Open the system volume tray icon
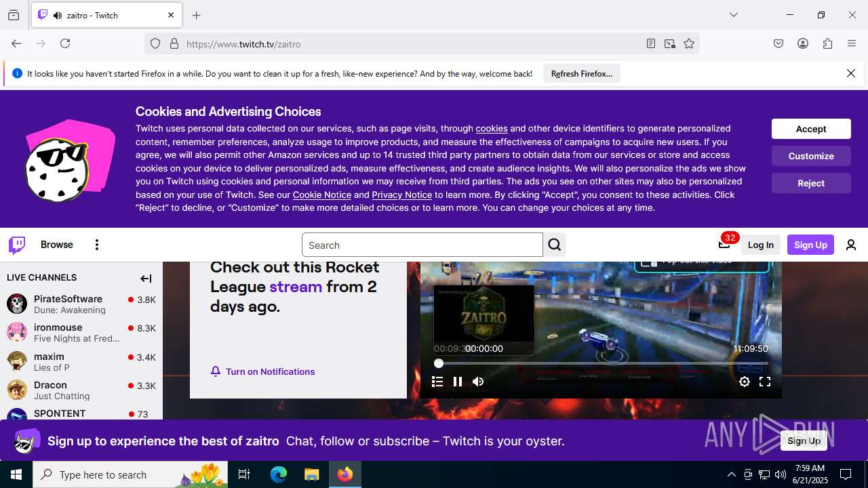This screenshot has height=488, width=868. coord(781,474)
